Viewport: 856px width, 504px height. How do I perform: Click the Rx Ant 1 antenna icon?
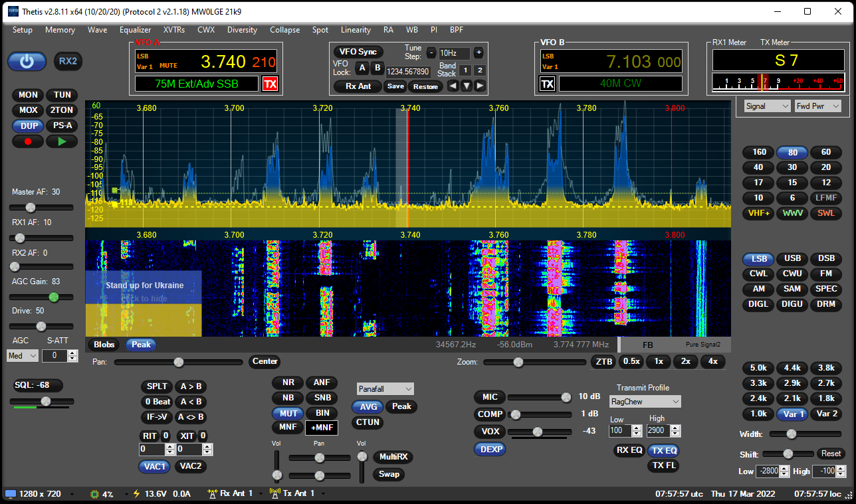pyautogui.click(x=213, y=494)
